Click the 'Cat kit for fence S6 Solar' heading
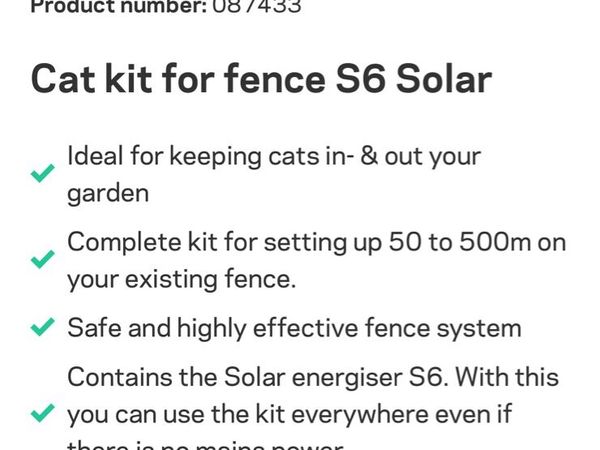Viewport: 600px width, 450px height. pyautogui.click(x=261, y=79)
